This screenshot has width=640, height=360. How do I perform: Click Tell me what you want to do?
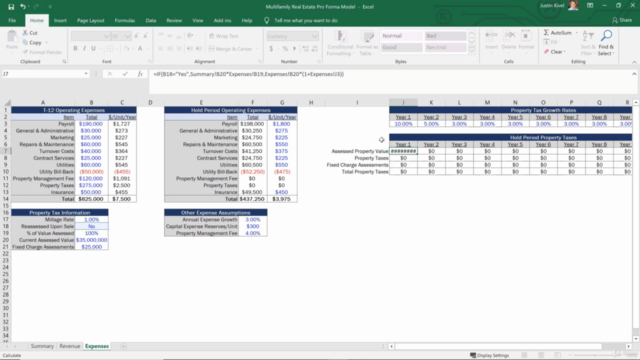pyautogui.click(x=306, y=20)
